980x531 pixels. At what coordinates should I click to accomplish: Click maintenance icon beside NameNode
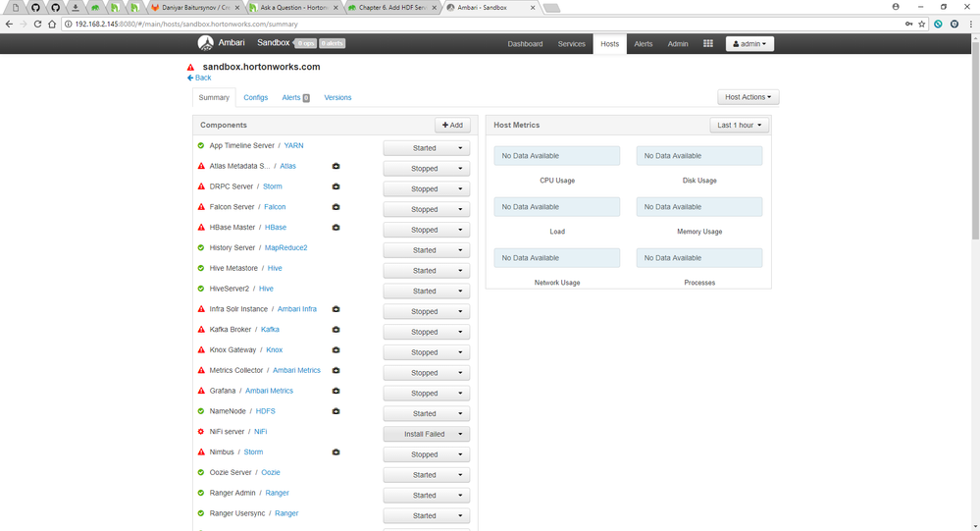tap(335, 411)
